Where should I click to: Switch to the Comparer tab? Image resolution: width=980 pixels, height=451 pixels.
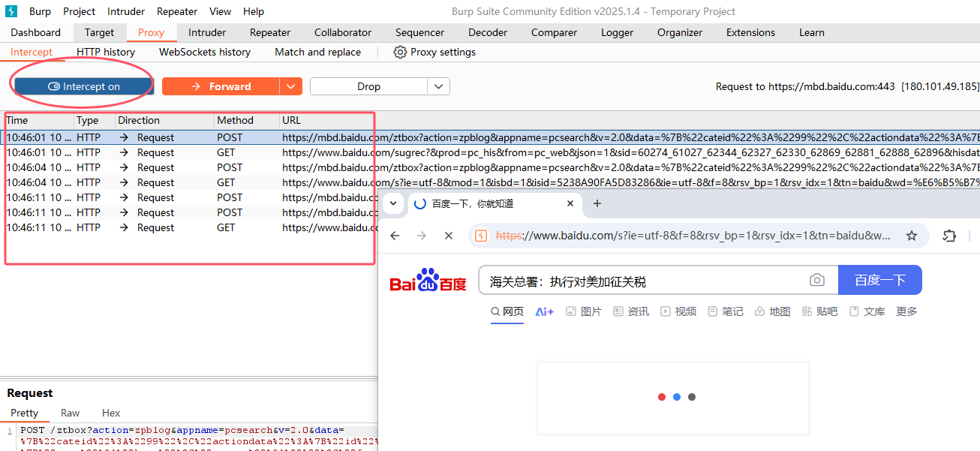pyautogui.click(x=555, y=32)
